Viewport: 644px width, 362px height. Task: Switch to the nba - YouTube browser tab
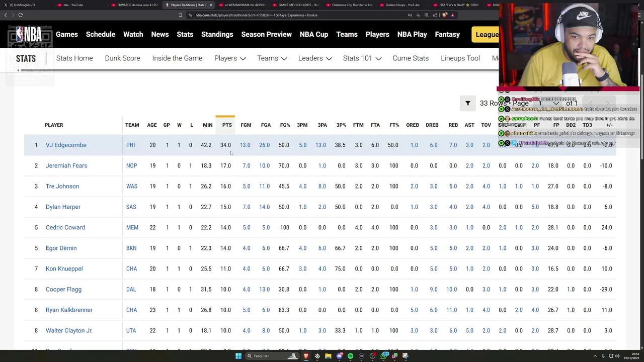tap(79, 5)
